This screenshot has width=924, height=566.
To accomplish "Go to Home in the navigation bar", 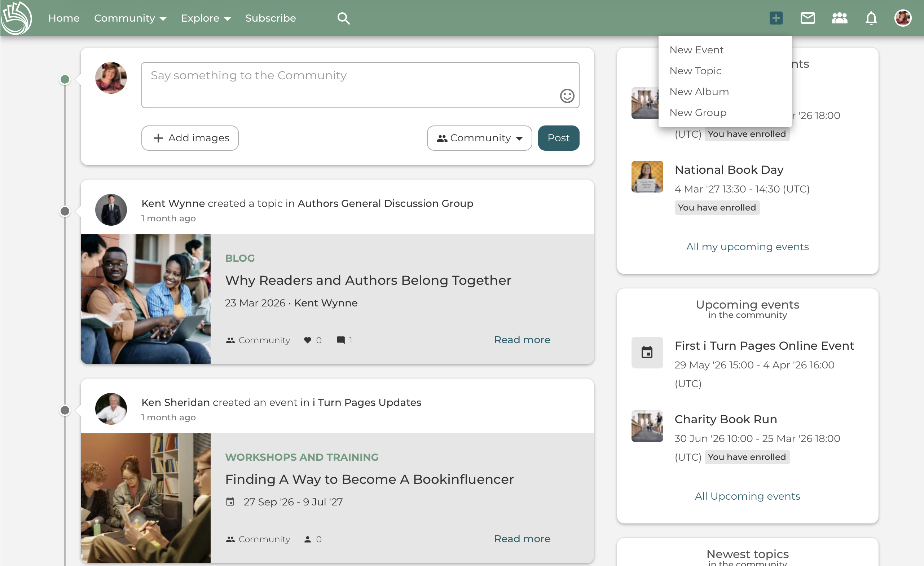I will point(64,18).
